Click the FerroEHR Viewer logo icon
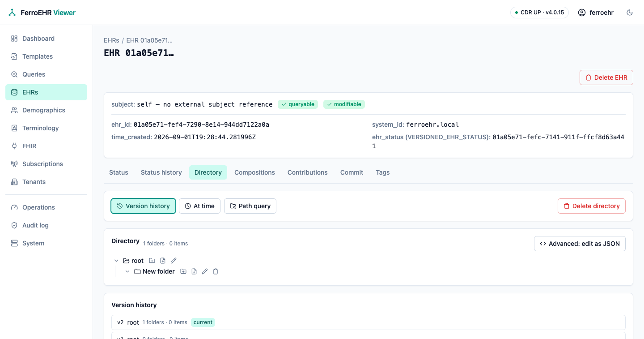The height and width of the screenshot is (339, 644). 12,13
